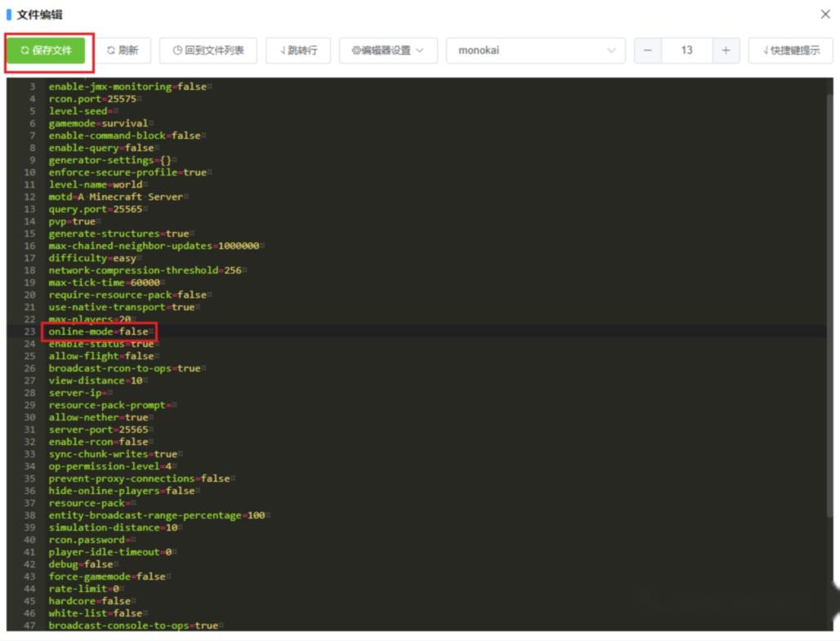
Task: Select the online-mode=false line
Action: [x=101, y=332]
